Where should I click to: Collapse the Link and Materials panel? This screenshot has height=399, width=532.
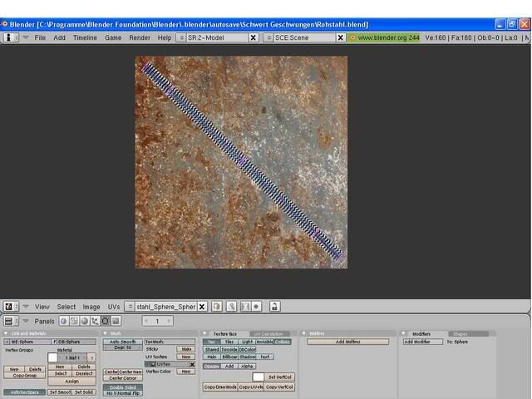click(5, 333)
